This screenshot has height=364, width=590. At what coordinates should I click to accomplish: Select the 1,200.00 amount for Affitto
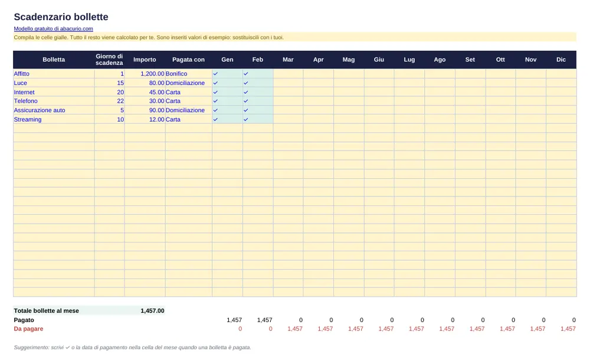145,74
